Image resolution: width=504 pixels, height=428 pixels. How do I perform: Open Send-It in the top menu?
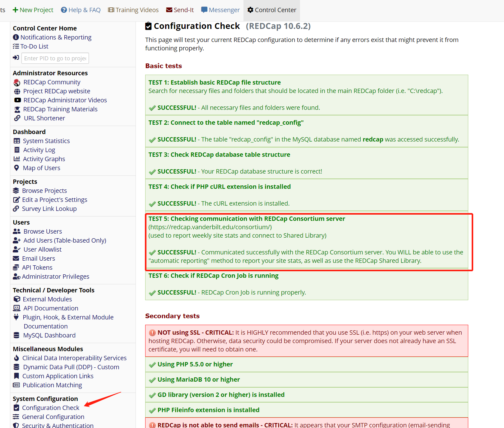[x=180, y=10]
